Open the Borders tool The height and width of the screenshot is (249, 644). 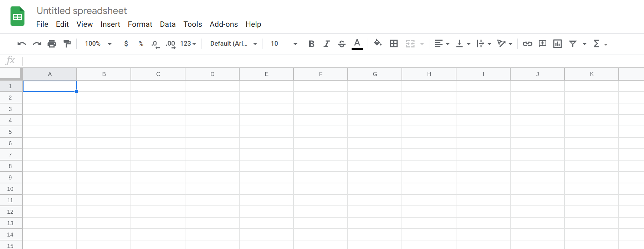click(x=394, y=44)
